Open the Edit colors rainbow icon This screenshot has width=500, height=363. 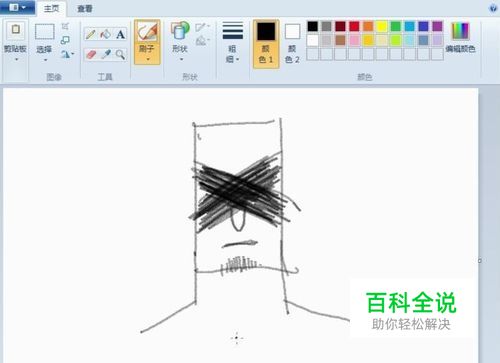coord(460,31)
